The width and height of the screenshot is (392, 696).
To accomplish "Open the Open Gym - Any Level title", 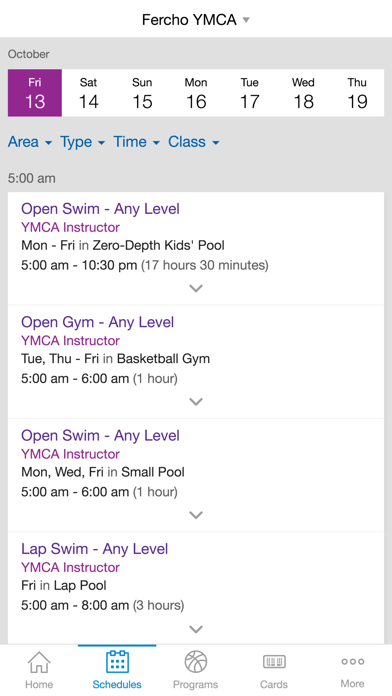I will click(x=97, y=322).
